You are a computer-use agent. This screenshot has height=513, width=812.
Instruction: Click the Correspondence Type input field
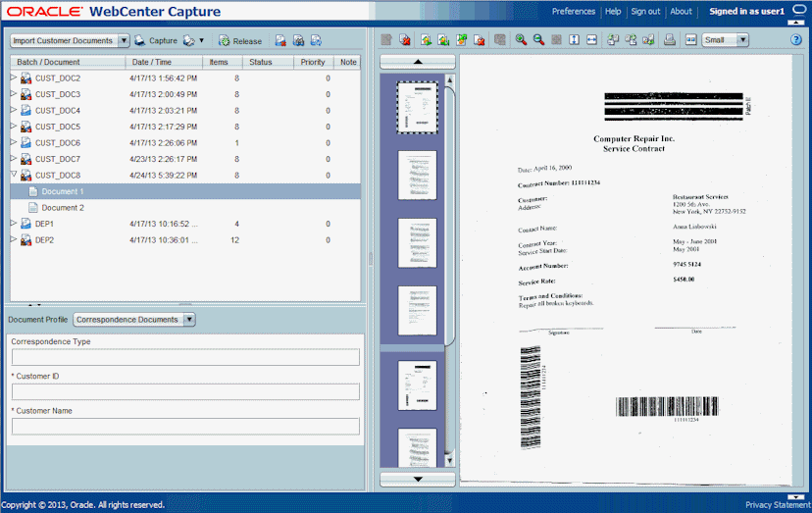click(x=185, y=357)
